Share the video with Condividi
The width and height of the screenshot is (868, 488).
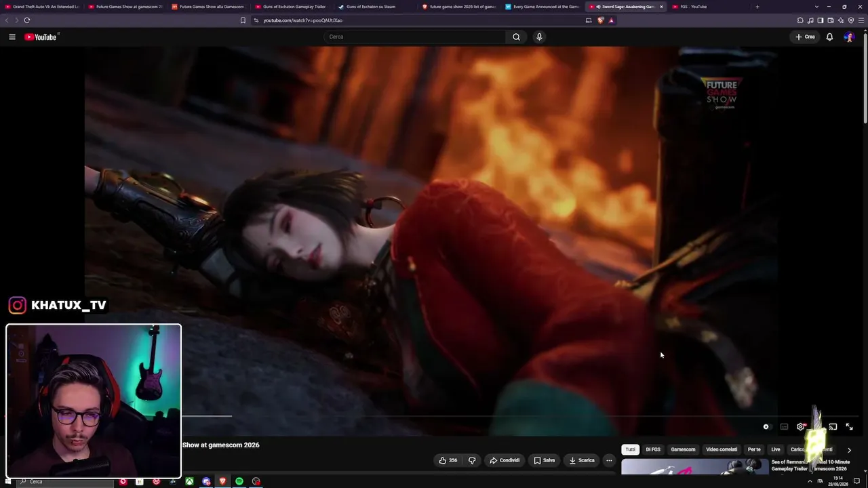[505, 460]
